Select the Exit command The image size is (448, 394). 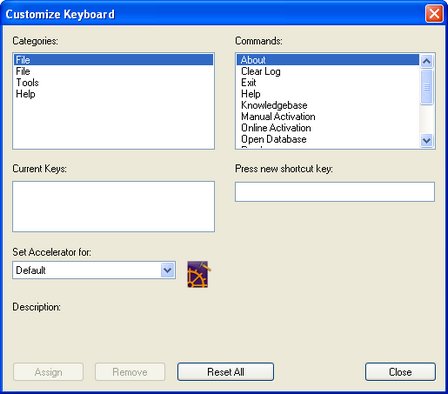click(328, 82)
